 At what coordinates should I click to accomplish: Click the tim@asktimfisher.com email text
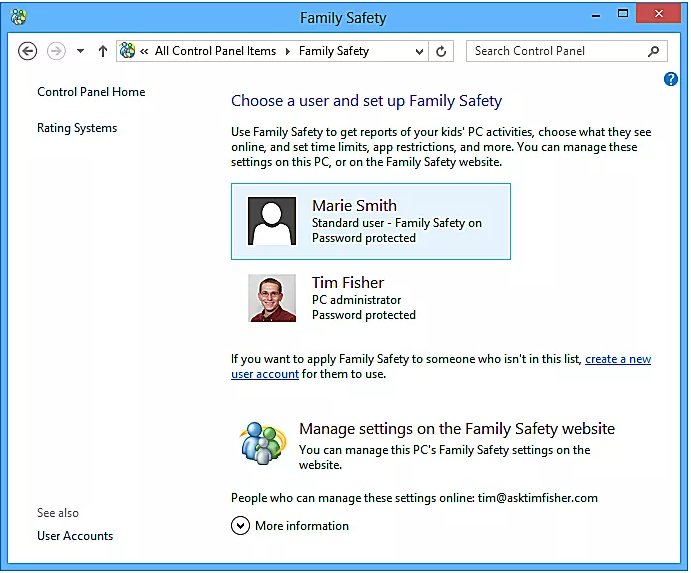pyautogui.click(x=538, y=498)
